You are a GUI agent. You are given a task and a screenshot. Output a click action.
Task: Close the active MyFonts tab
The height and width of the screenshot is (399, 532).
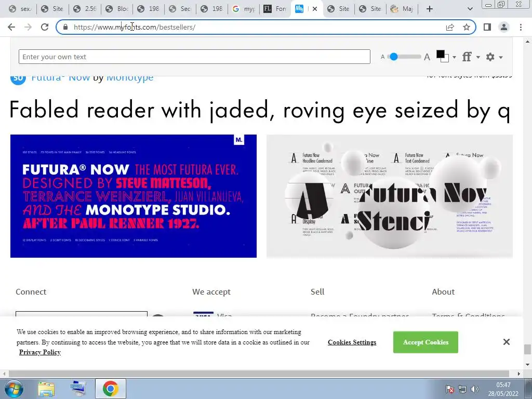coord(315,9)
